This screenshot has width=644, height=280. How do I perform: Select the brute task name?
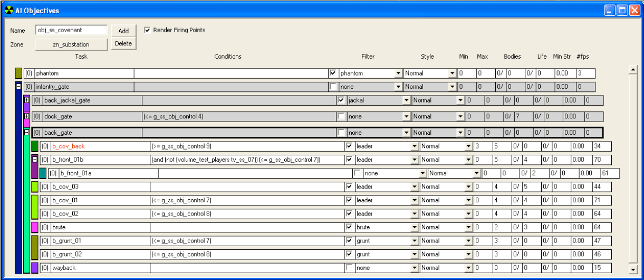point(100,228)
